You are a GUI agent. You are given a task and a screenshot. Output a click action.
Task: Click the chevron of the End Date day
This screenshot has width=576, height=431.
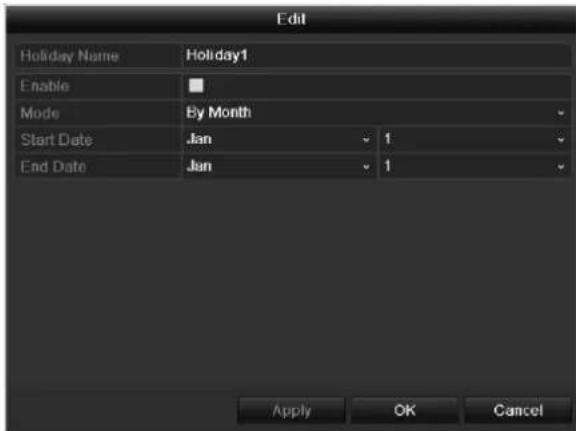[561, 167]
